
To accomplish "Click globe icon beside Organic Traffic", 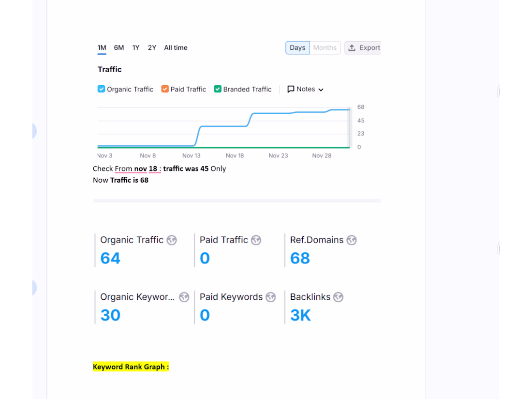I will [172, 240].
